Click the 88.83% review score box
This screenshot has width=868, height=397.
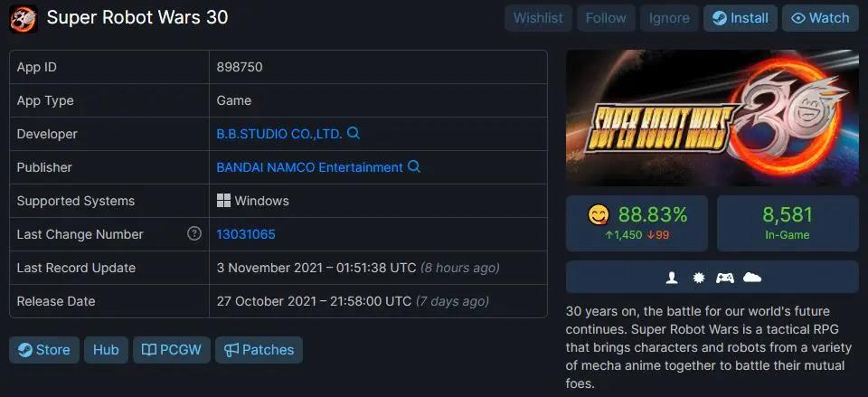coord(637,223)
